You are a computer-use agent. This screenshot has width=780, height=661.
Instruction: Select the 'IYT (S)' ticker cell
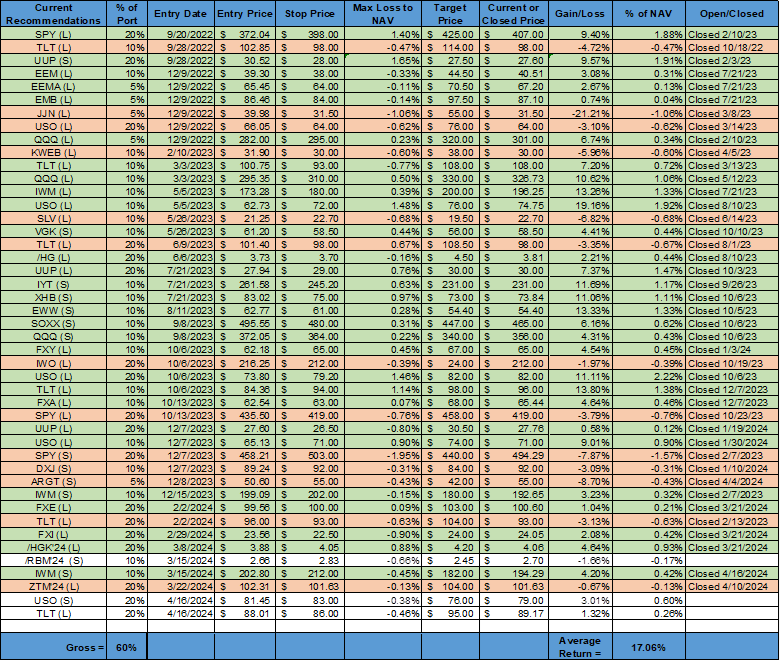tap(53, 284)
